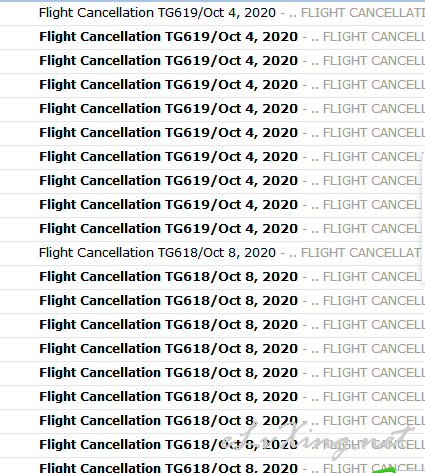Select the sixth bold TG618/Oct 8 message
425x473 pixels.
[212, 397]
